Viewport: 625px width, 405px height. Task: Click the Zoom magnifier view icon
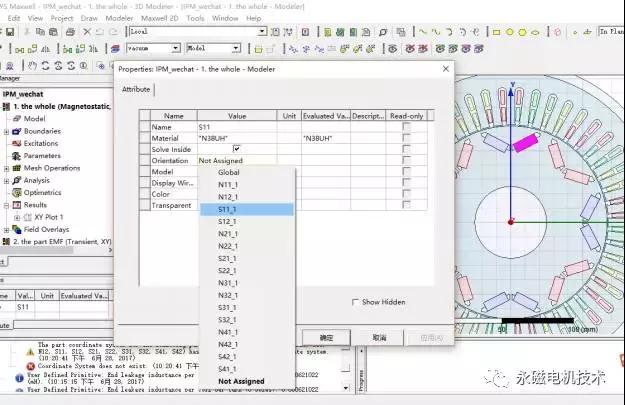84,65
